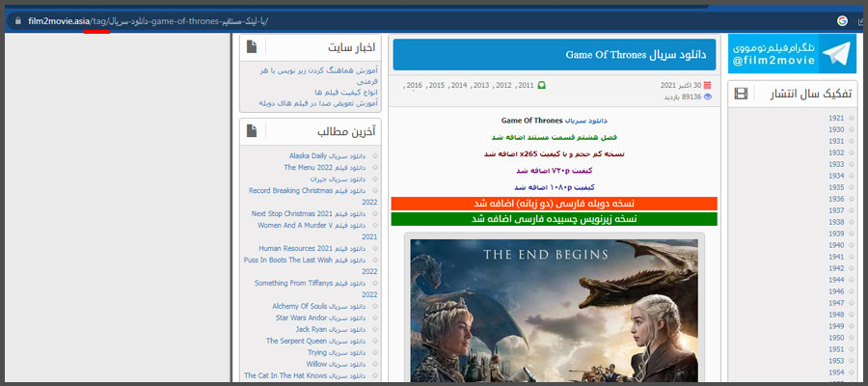Click the film strip icon beside تفکیک سال انتشار

point(741,94)
